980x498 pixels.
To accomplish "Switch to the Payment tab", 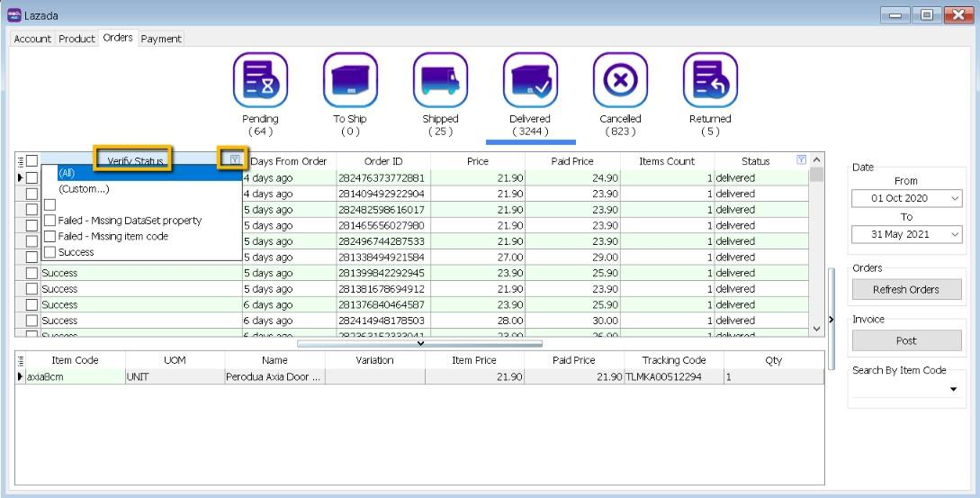I will coord(161,39).
